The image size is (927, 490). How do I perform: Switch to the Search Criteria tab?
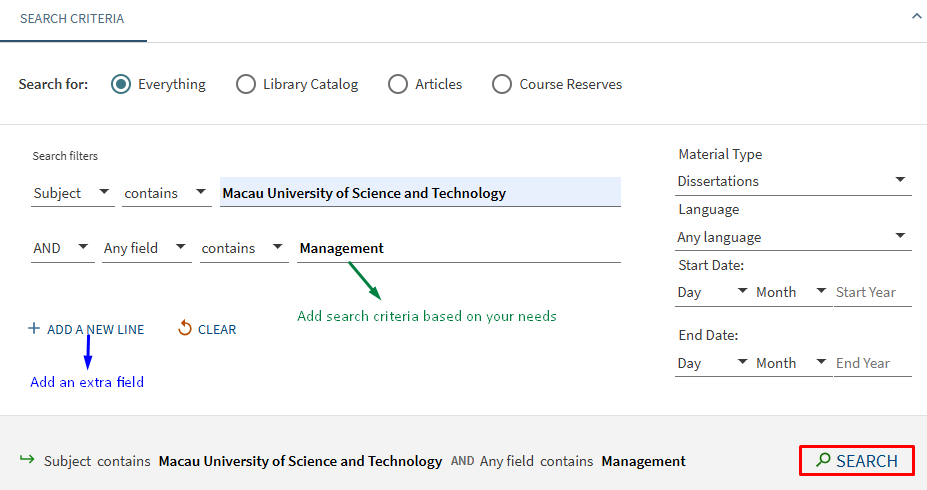click(x=72, y=19)
